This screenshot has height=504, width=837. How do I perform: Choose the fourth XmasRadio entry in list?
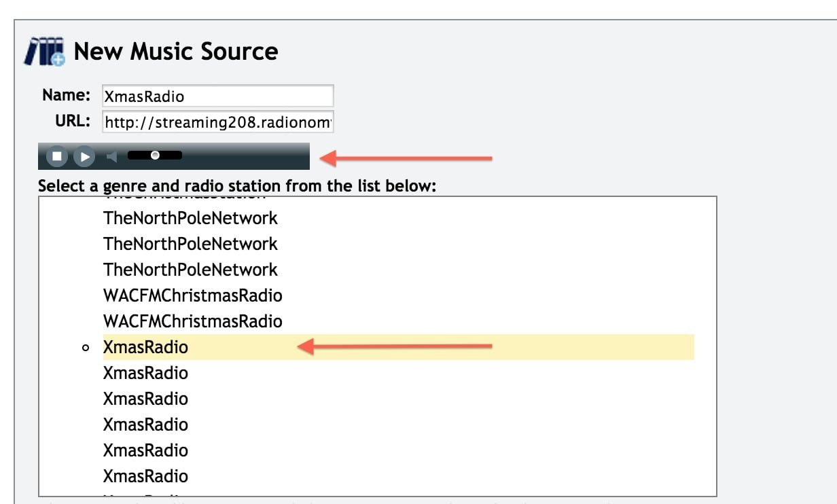(145, 425)
